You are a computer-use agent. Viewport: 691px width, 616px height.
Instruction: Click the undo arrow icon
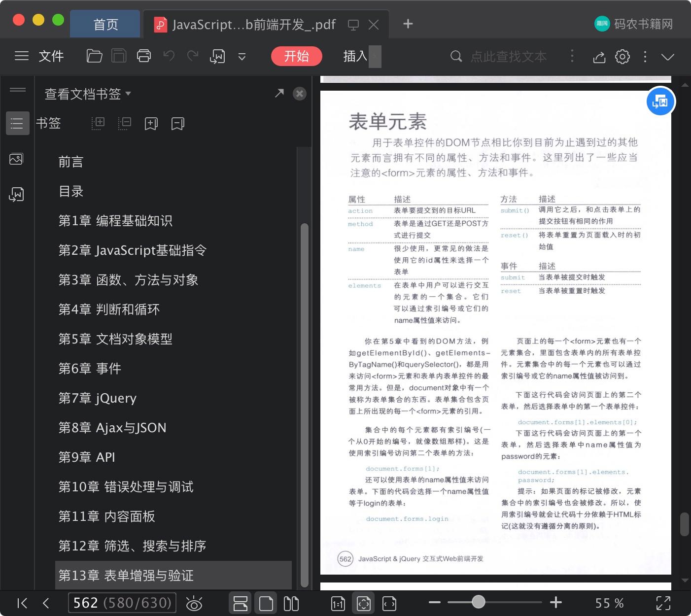(x=169, y=56)
